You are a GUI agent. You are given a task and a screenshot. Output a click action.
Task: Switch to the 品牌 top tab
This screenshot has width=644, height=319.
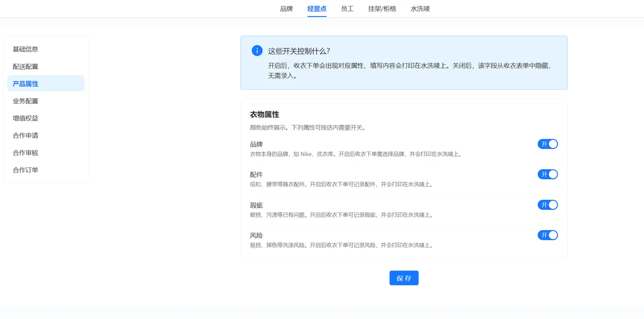point(287,9)
